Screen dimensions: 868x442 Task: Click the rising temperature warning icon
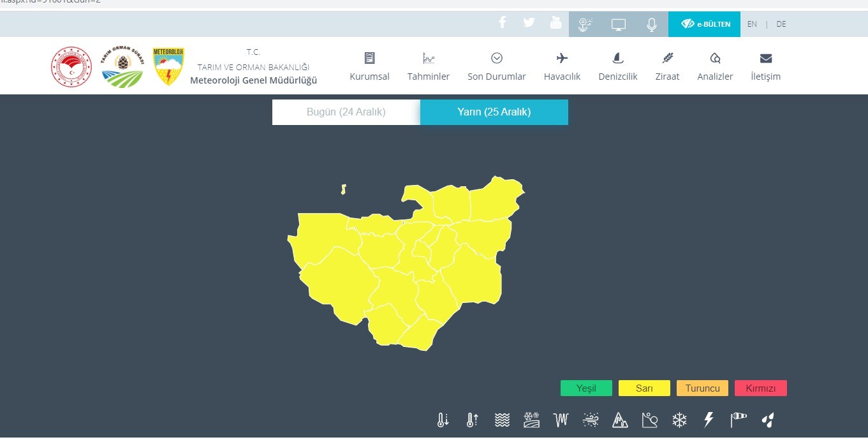472,420
